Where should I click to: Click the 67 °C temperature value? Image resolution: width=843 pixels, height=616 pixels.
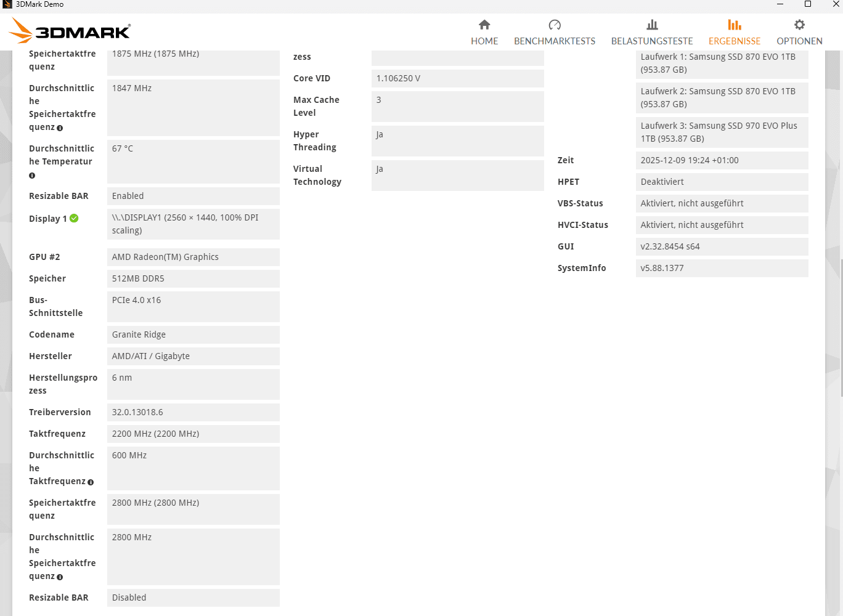193,161
